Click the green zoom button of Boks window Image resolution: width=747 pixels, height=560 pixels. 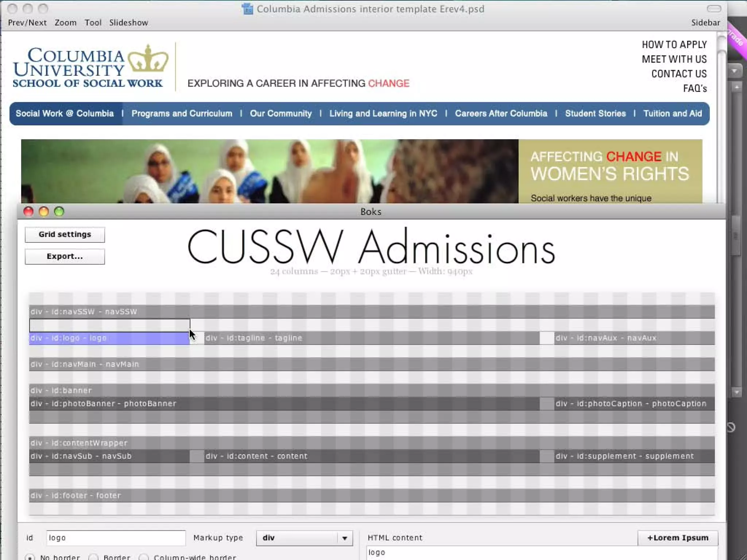pos(59,211)
